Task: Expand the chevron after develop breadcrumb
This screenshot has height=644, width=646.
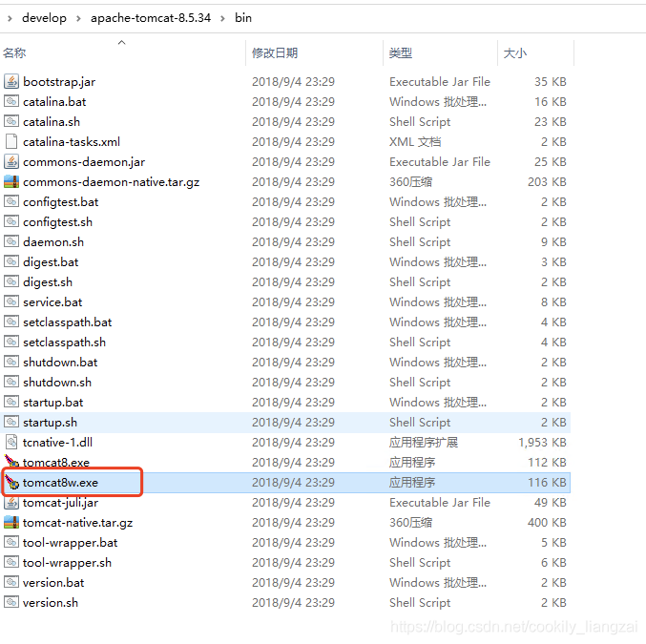Action: [x=78, y=18]
